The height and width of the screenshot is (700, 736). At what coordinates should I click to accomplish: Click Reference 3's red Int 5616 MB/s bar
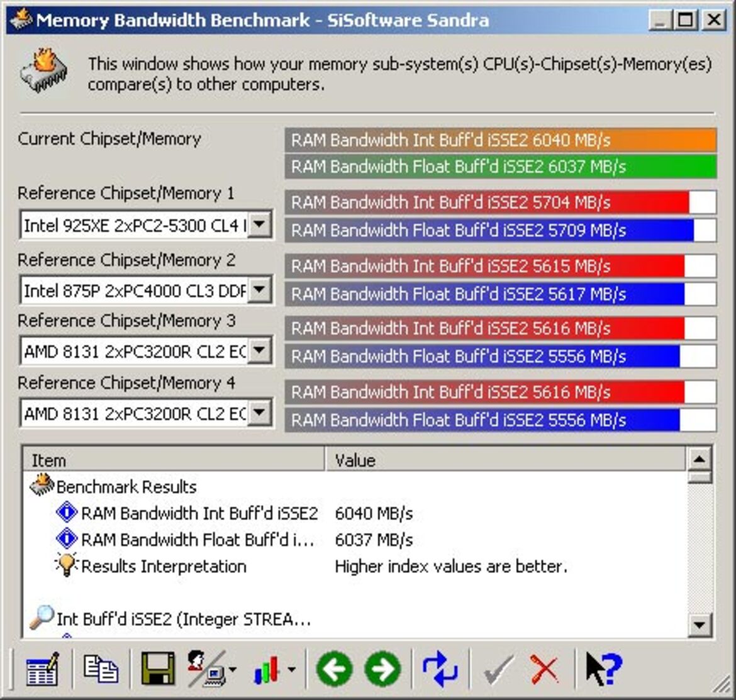[x=501, y=328]
